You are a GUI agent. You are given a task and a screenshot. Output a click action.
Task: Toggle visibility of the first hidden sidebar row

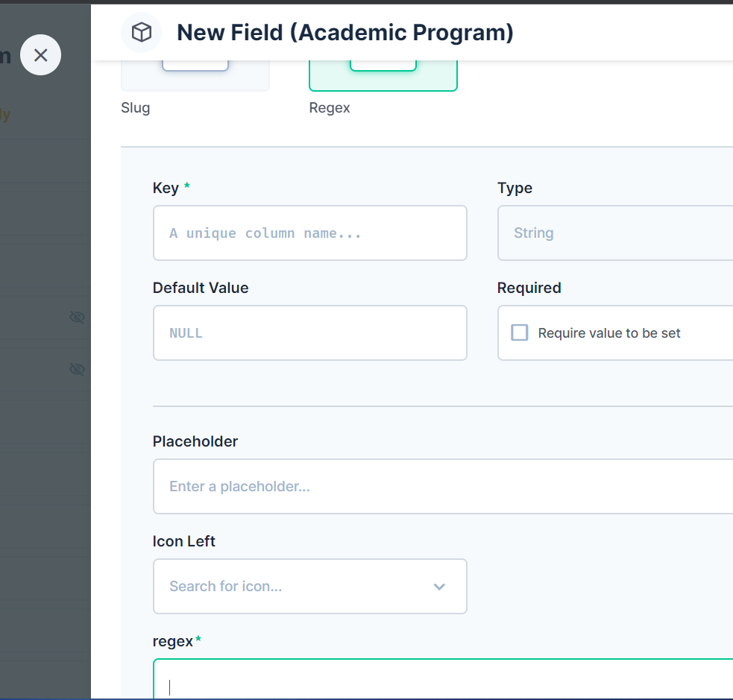point(77,317)
